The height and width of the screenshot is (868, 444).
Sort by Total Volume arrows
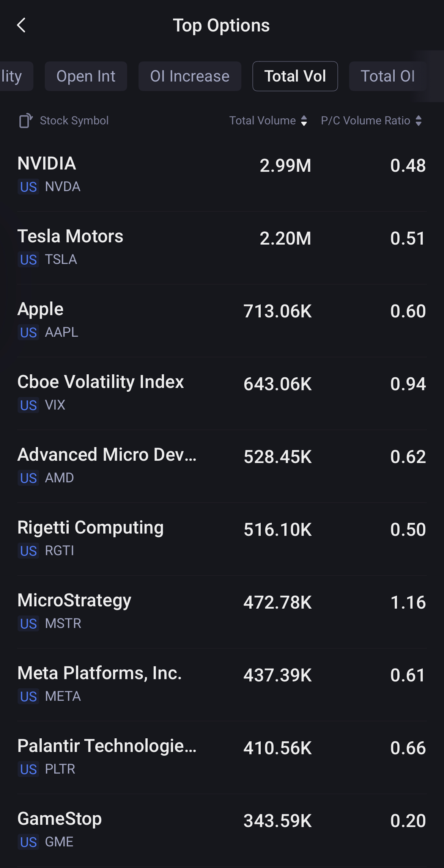[304, 121]
